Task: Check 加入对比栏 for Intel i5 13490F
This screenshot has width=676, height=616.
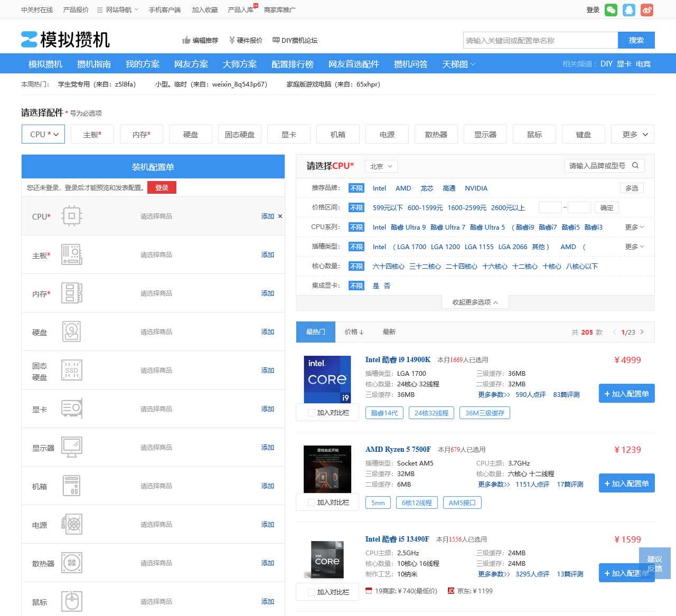Action: (x=312, y=592)
